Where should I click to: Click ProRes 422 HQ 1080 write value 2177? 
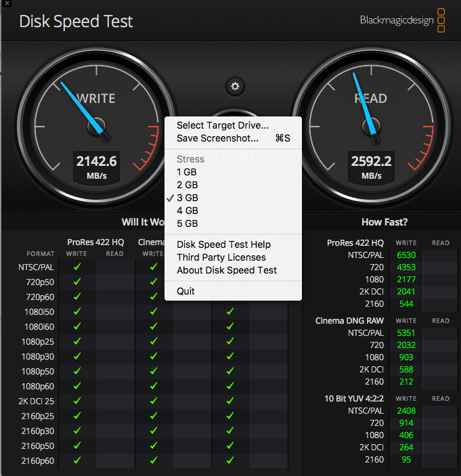(x=406, y=279)
